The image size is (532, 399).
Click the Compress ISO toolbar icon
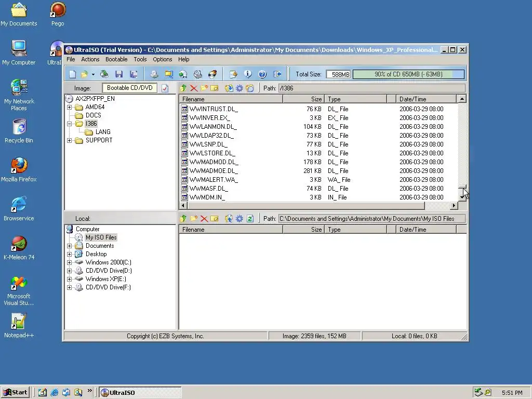183,74
